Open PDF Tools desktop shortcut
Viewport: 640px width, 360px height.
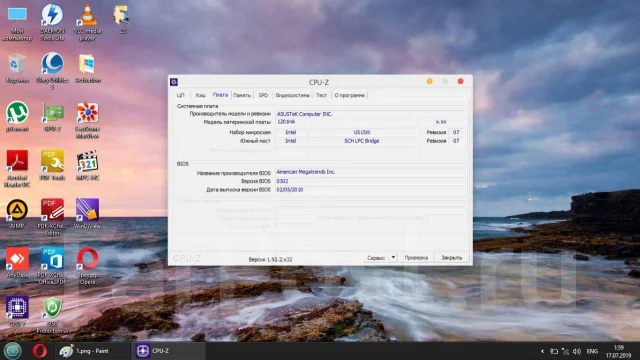pos(52,165)
